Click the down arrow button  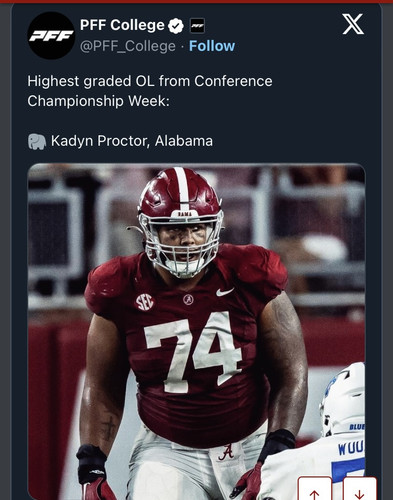(360, 490)
